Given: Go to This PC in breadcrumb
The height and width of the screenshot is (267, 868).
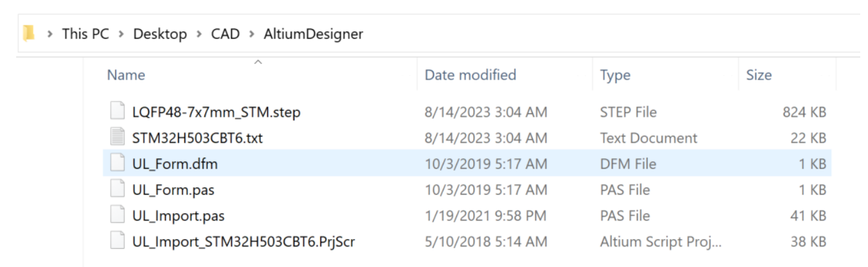Looking at the screenshot, I should point(86,34).
